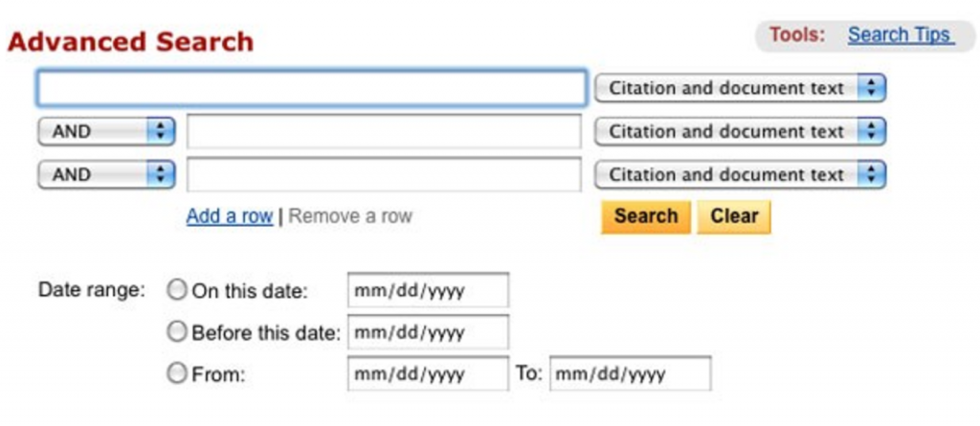Click the From date input field
This screenshot has height=426, width=980.
[x=428, y=374]
